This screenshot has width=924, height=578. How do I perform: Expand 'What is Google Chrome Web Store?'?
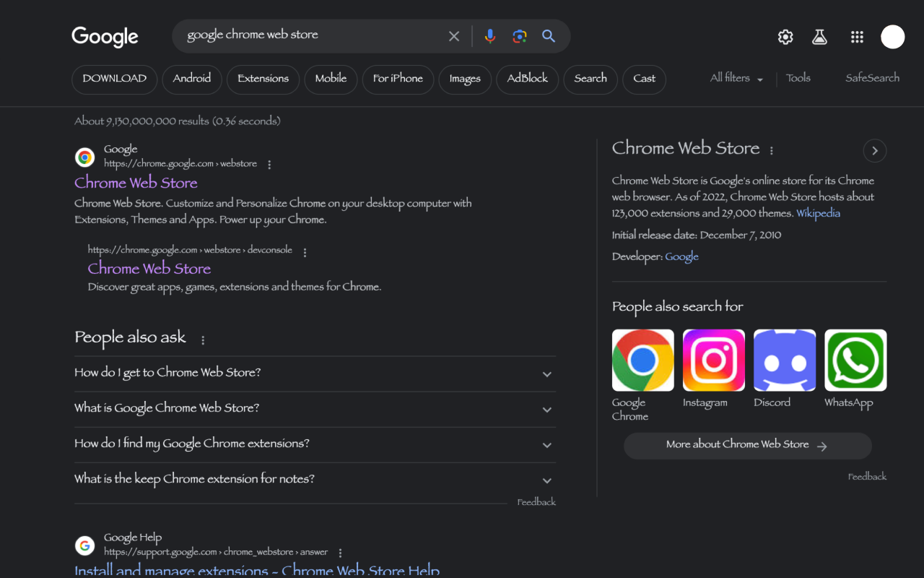pyautogui.click(x=315, y=409)
